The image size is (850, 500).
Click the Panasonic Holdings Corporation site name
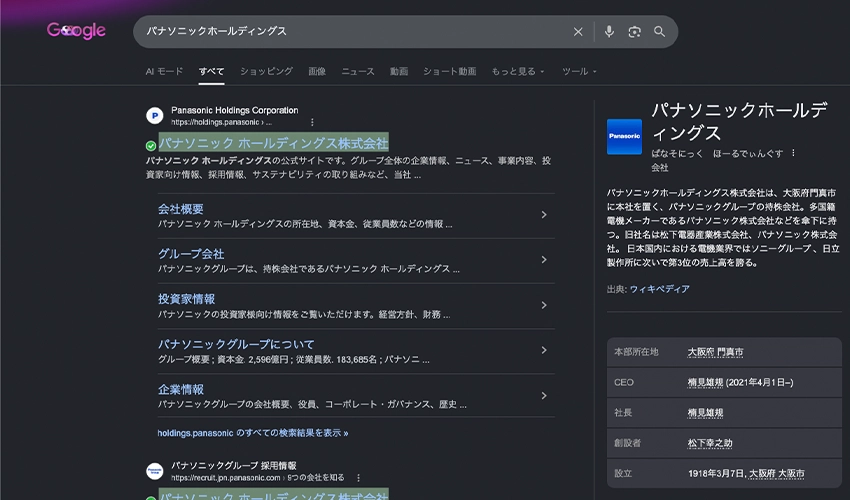(x=235, y=110)
